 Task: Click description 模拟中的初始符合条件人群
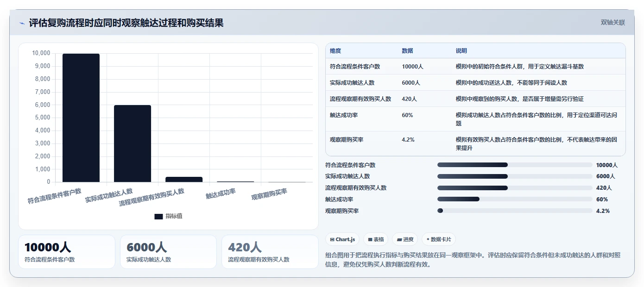[520, 67]
